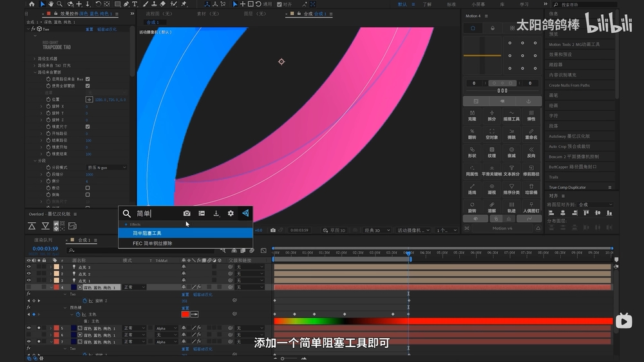The height and width of the screenshot is (362, 644).
Task: Switch to the 小屏幕 workspace
Action: (478, 4)
